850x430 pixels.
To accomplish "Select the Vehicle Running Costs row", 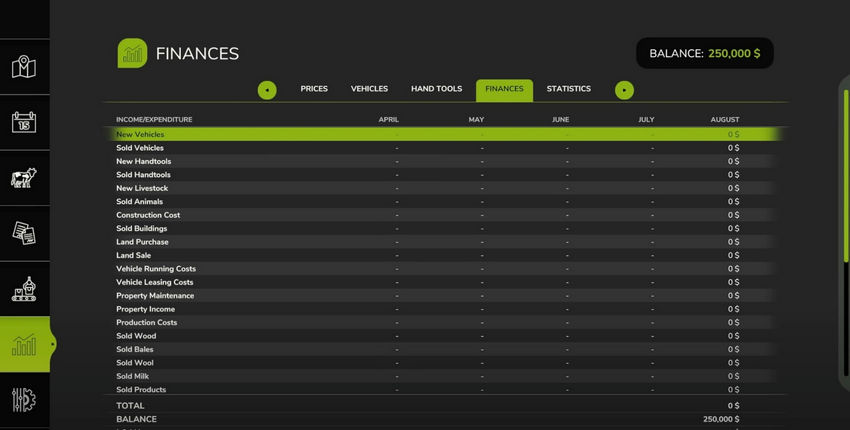I will pyautogui.click(x=443, y=269).
